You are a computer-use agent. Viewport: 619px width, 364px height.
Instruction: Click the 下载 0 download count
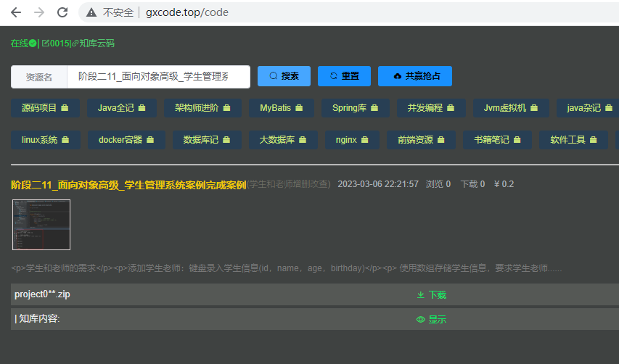[472, 184]
